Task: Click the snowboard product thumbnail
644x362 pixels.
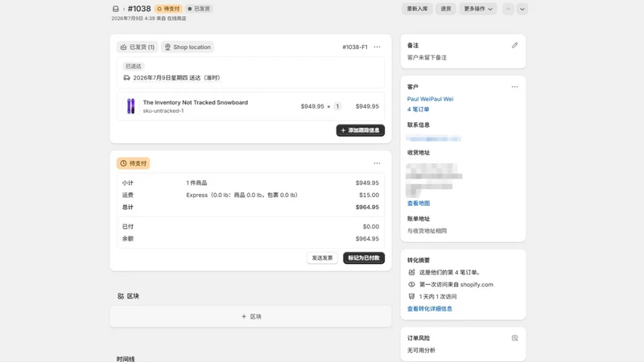Action: pyautogui.click(x=130, y=106)
